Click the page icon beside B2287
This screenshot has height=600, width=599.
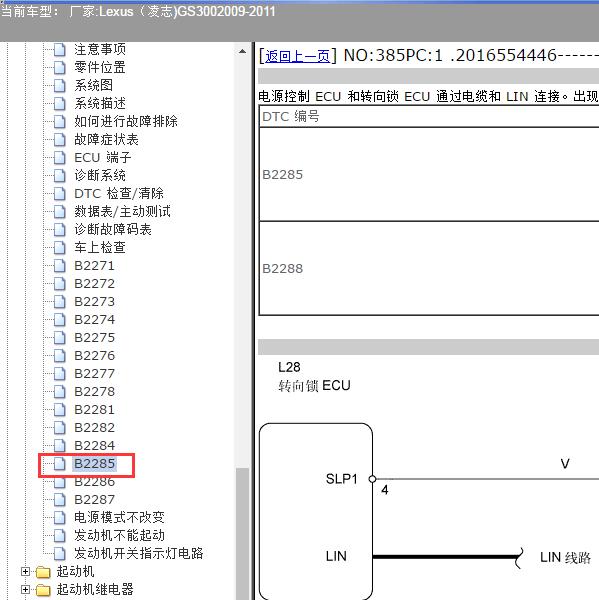[x=59, y=499]
